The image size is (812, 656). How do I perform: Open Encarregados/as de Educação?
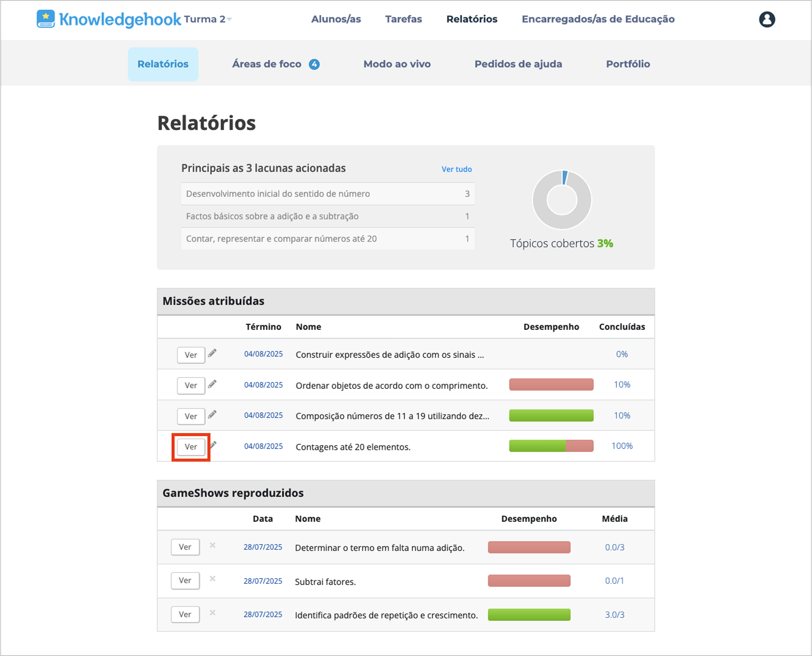pyautogui.click(x=598, y=19)
